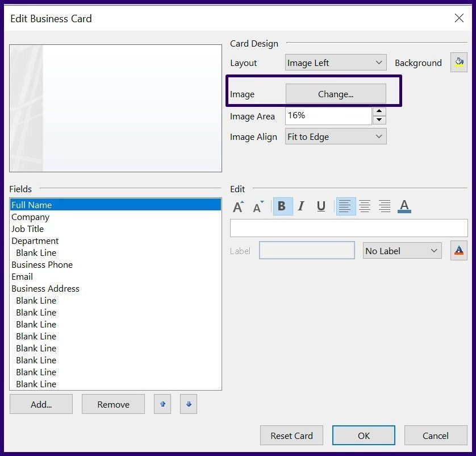Image resolution: width=476 pixels, height=456 pixels.
Task: Click the Decrease Font Size icon
Action: pos(258,206)
